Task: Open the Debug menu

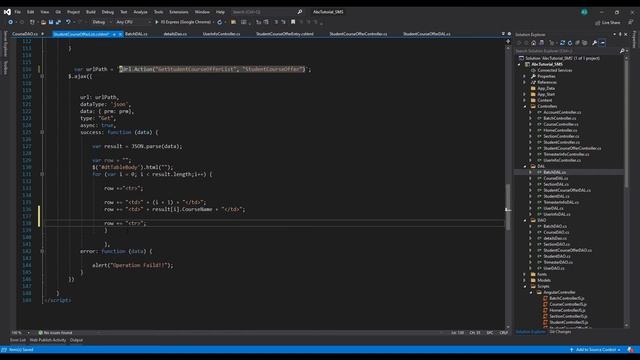Action: pyautogui.click(x=108, y=12)
